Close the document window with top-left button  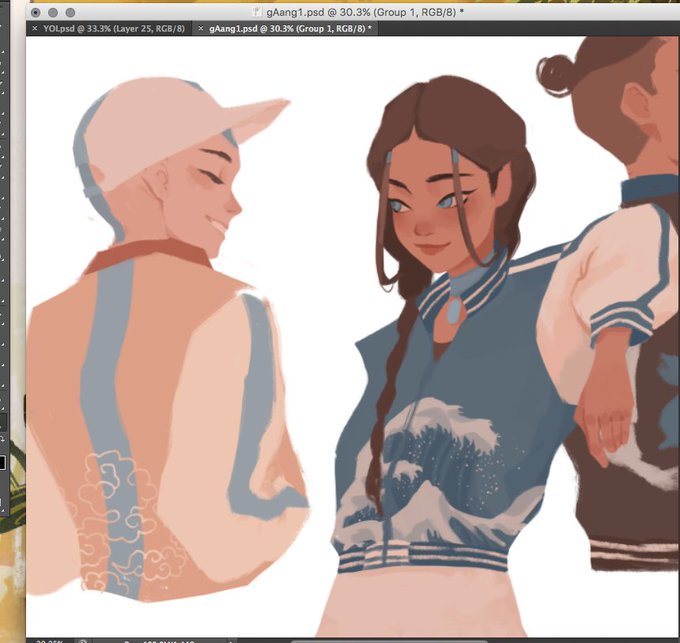pos(36,13)
